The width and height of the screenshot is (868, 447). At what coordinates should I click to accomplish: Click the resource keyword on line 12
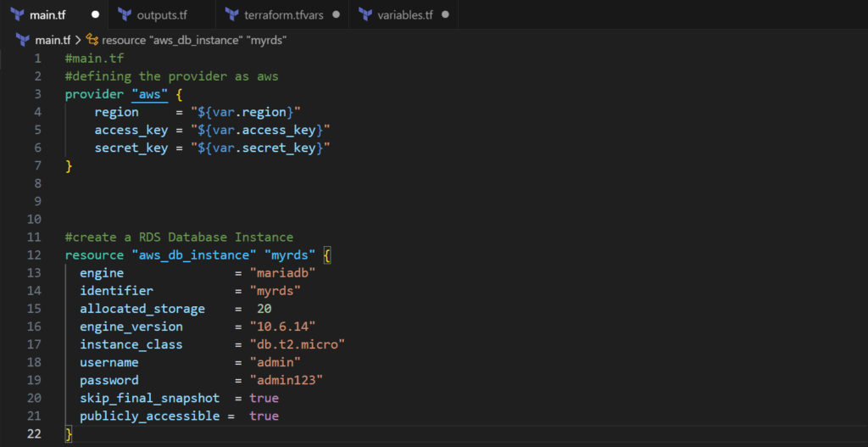point(94,254)
